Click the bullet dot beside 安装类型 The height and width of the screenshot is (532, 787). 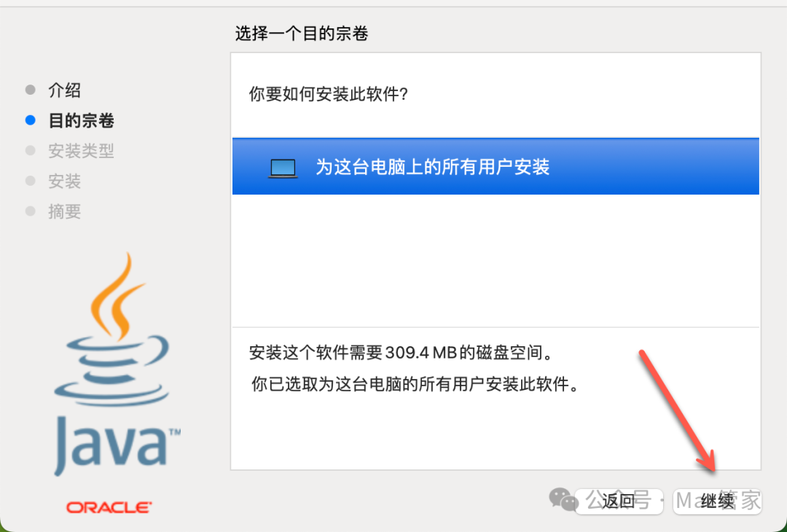click(x=30, y=151)
